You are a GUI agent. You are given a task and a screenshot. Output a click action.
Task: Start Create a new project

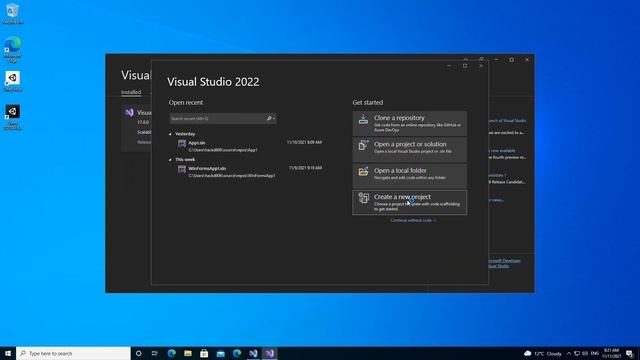410,202
